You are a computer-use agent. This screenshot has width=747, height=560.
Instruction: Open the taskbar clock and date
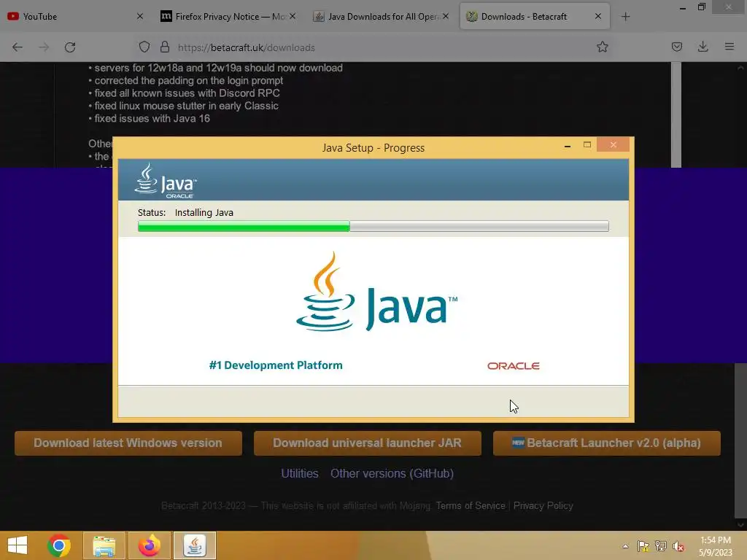(715, 546)
